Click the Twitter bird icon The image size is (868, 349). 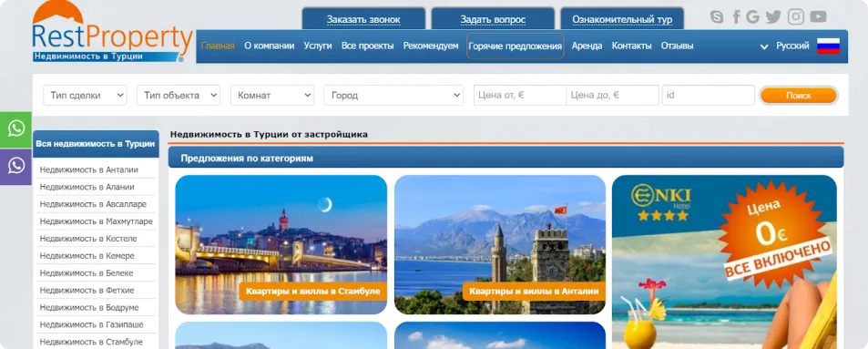[773, 17]
